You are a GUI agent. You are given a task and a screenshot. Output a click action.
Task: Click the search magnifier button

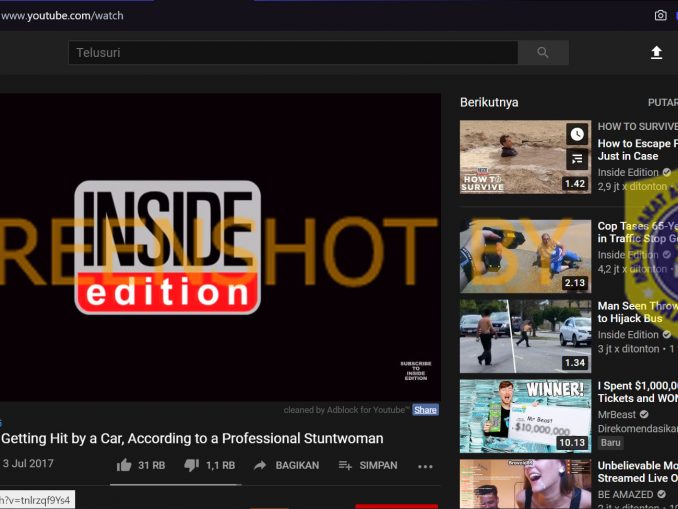click(543, 53)
